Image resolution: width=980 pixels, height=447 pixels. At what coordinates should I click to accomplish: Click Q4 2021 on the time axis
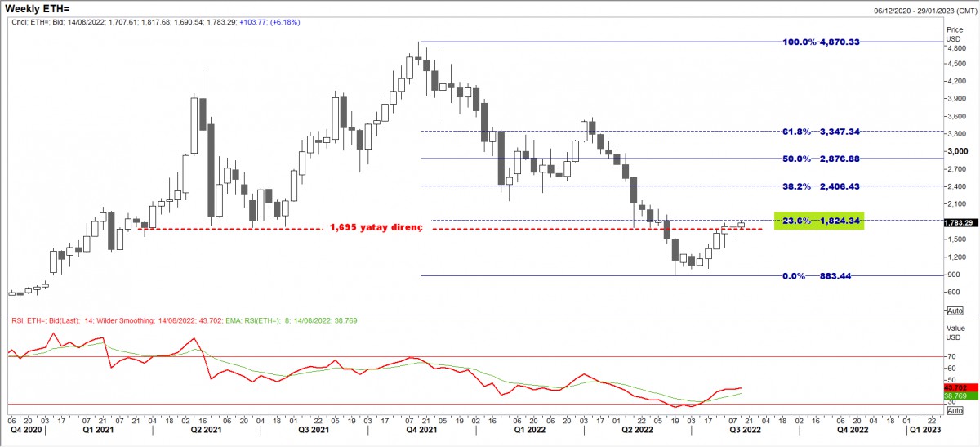pos(423,429)
